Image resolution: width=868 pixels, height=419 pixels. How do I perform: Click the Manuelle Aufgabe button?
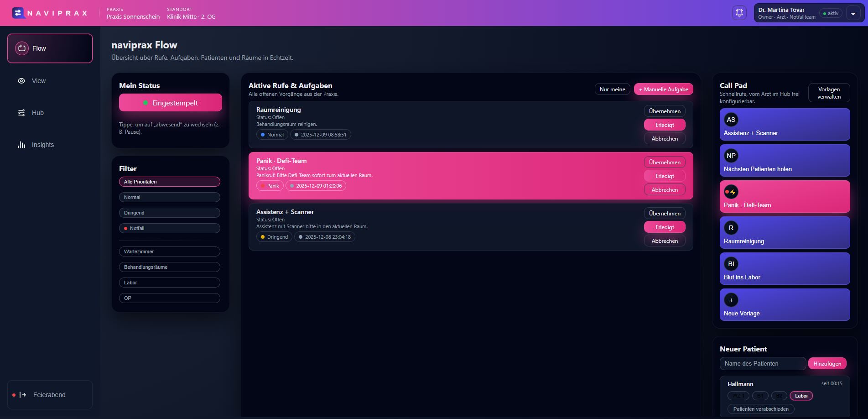pos(663,89)
